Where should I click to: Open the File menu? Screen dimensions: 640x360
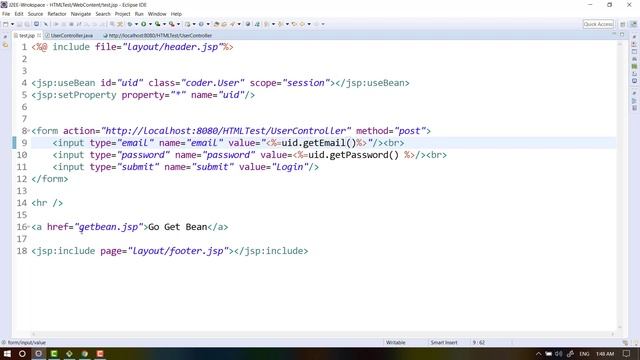click(6, 14)
